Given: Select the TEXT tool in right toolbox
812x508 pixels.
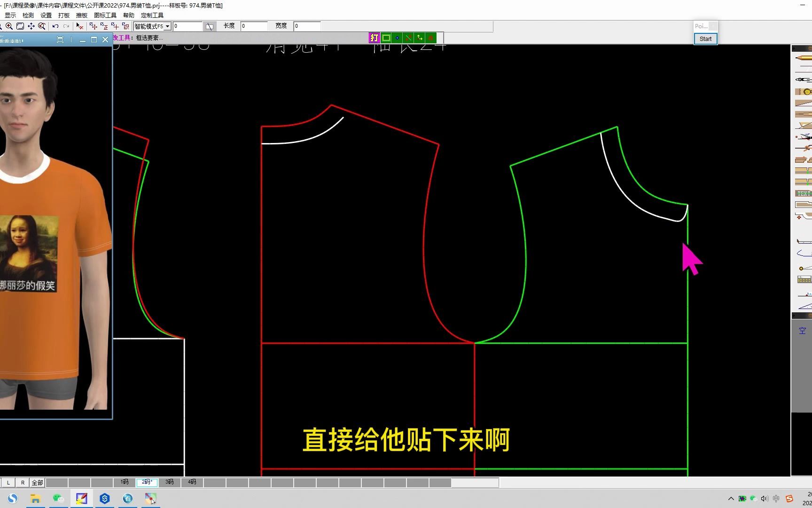Looking at the screenshot, I should (x=803, y=193).
